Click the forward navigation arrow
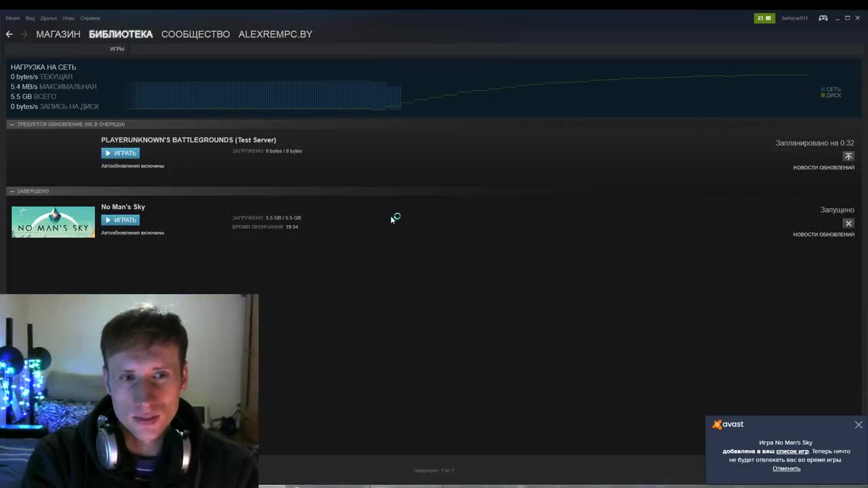The height and width of the screenshot is (488, 868). click(24, 34)
